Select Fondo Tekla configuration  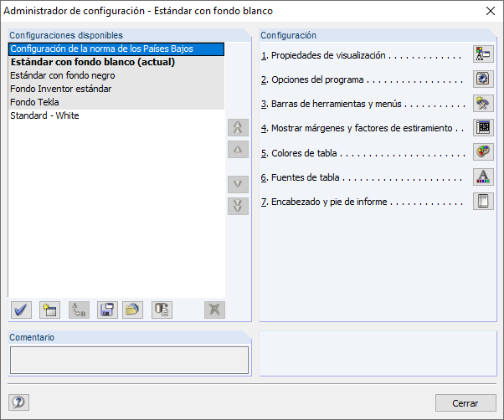[x=116, y=102]
